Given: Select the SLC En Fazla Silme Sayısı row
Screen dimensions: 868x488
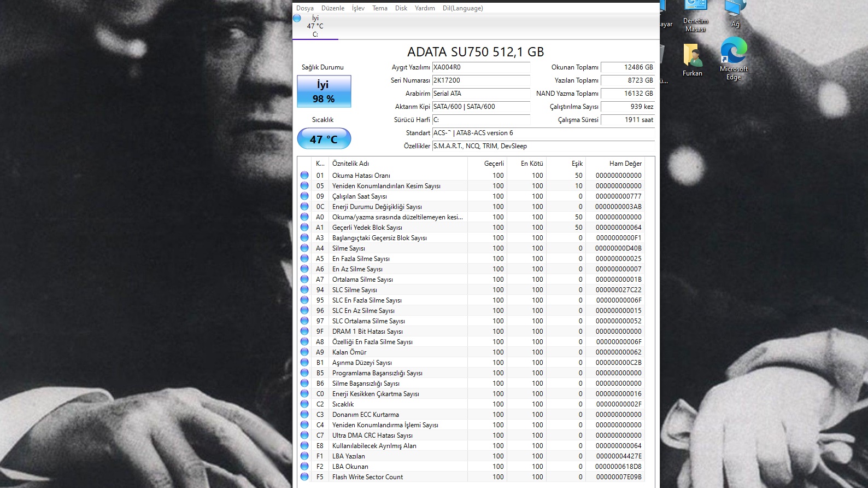Looking at the screenshot, I should (x=472, y=300).
